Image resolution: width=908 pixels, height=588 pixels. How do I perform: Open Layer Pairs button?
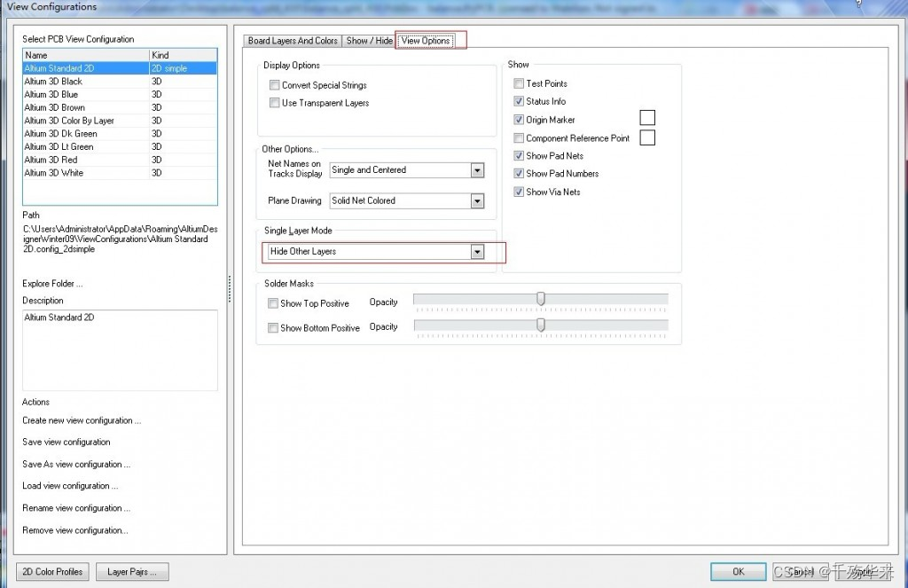pyautogui.click(x=132, y=572)
